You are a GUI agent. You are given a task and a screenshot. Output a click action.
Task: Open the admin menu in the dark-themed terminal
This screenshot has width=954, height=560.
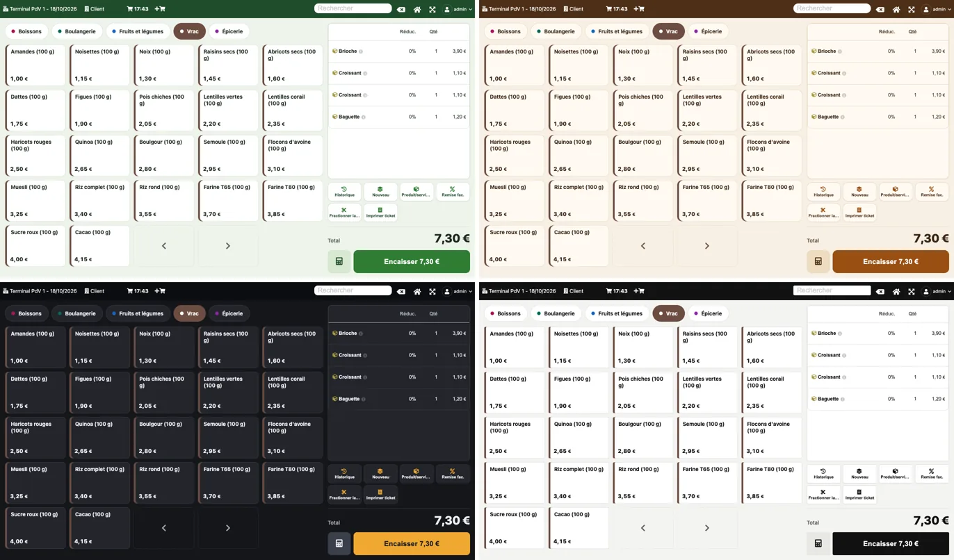click(x=458, y=291)
